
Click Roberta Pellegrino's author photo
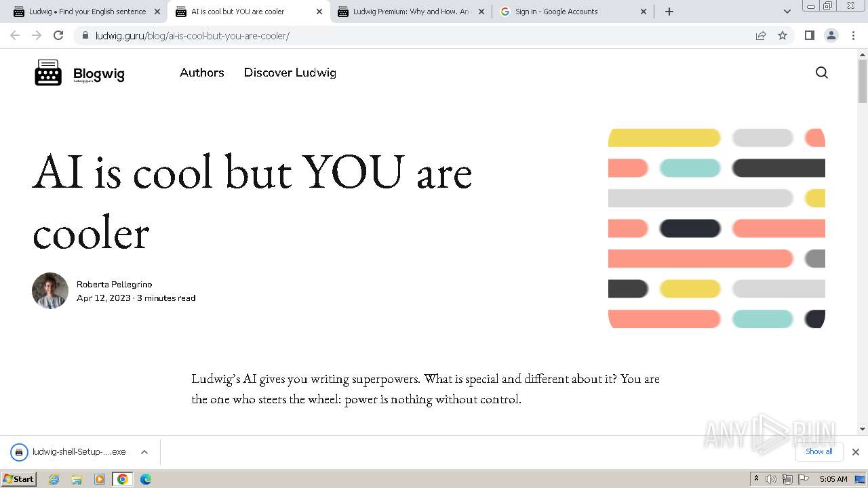(x=50, y=291)
